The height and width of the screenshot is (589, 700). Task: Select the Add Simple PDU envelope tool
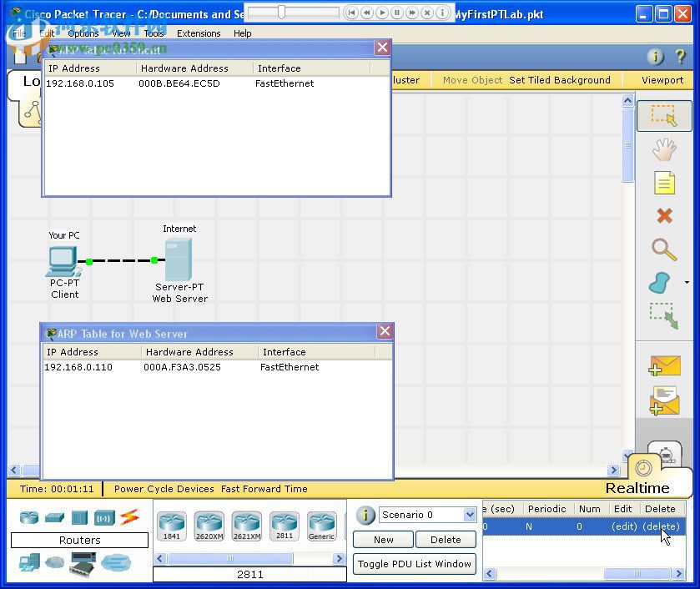(x=663, y=365)
